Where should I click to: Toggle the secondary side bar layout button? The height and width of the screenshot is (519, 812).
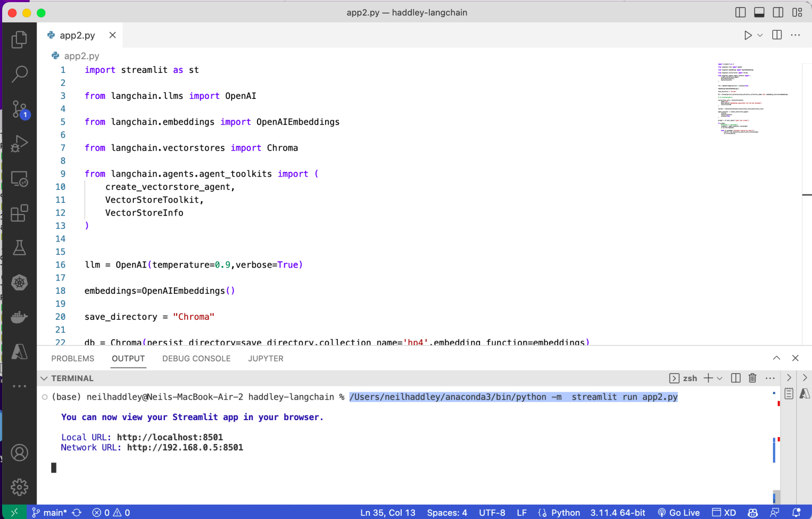click(x=778, y=12)
